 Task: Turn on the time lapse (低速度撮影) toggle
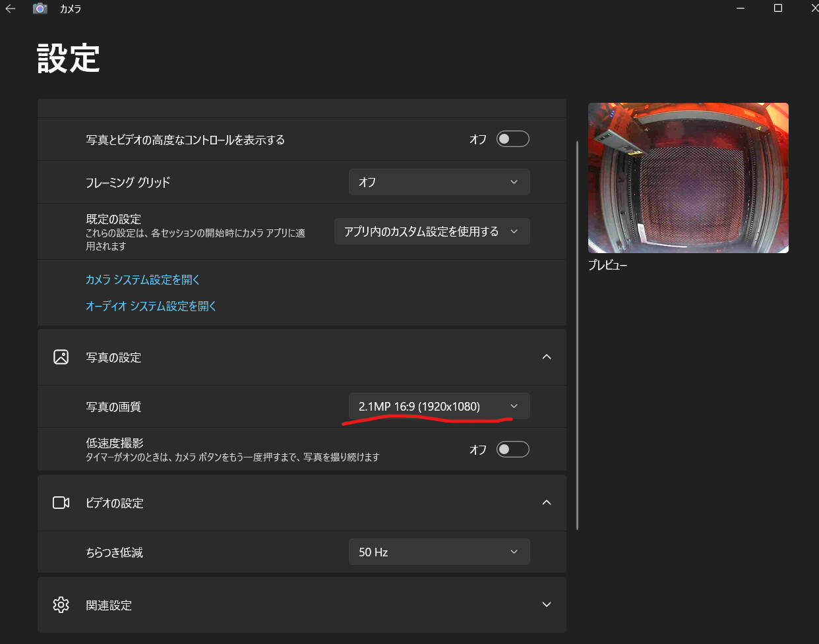512,450
